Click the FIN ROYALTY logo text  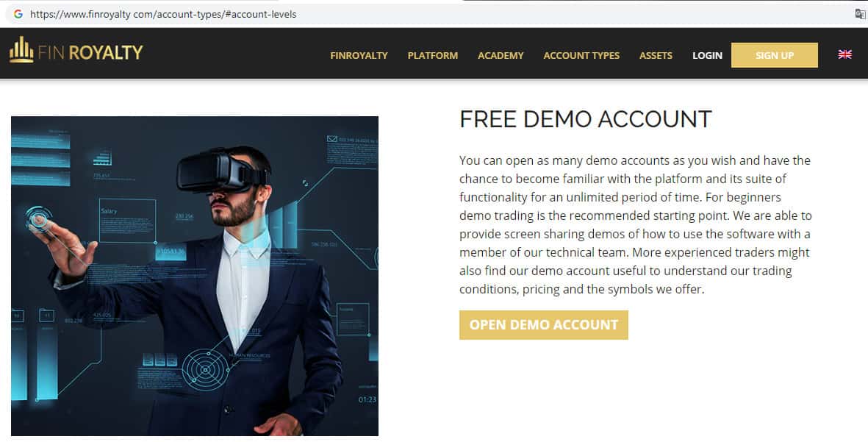90,53
